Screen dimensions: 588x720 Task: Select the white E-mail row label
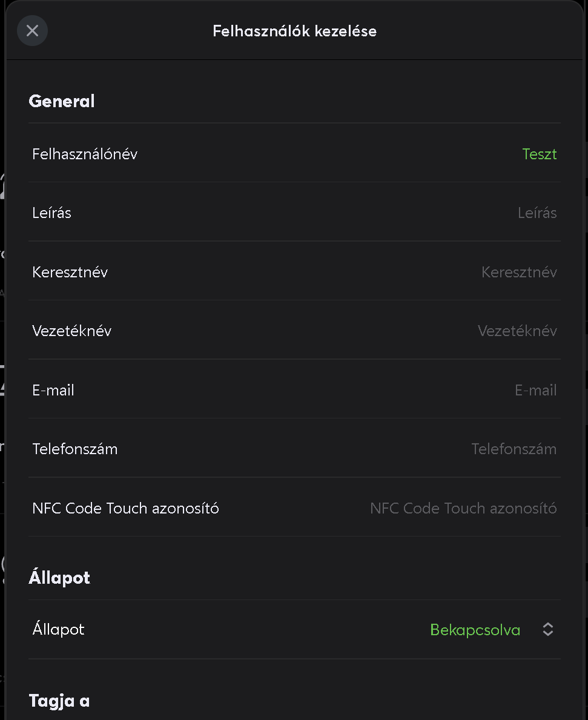53,391
